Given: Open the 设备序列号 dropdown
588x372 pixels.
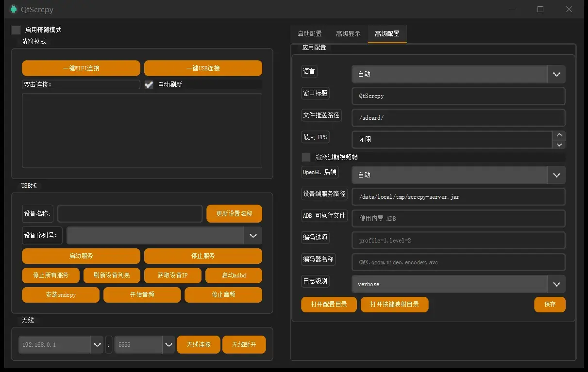Looking at the screenshot, I should point(164,236).
